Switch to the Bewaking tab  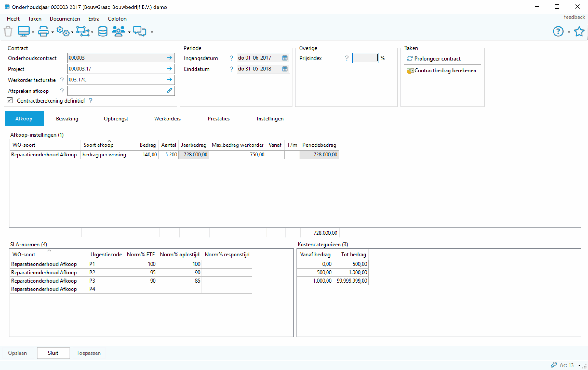pos(67,119)
